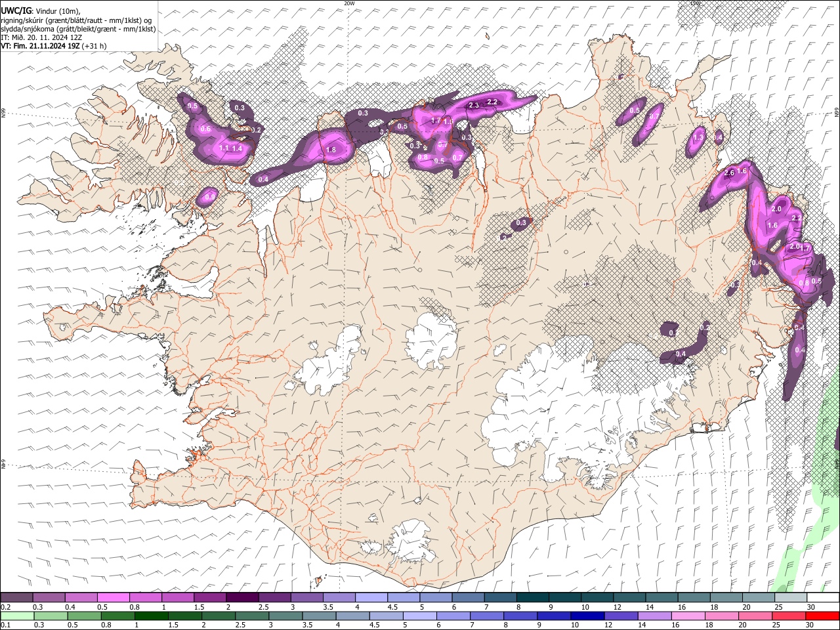840x630 pixels.
Task: Click the '0.2' label under the top legend row
Action: pyautogui.click(x=5, y=607)
